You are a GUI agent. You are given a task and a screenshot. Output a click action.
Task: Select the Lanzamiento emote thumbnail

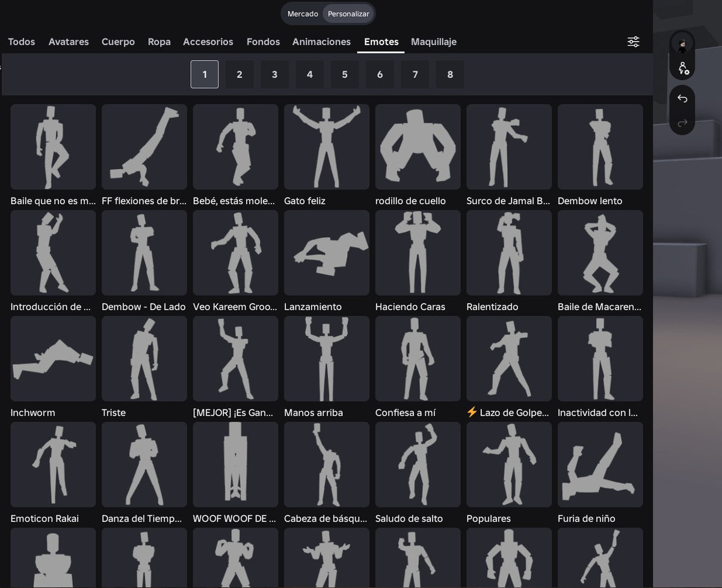[x=327, y=253]
